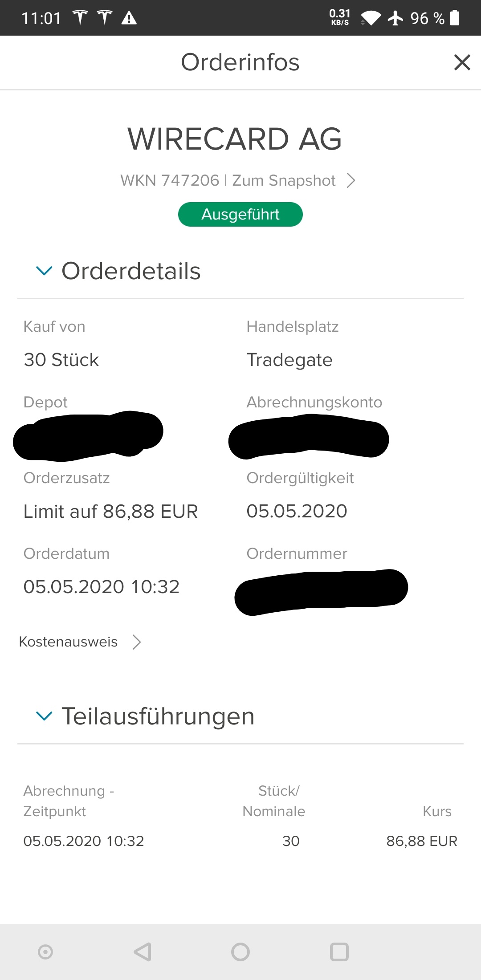Close the Orderinfos screen
Viewport: 481px width, 980px height.
click(x=462, y=63)
